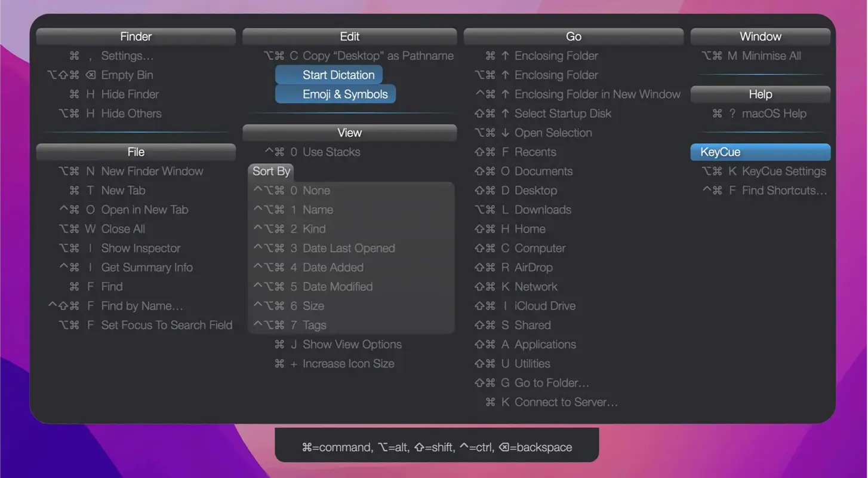Open KeyCue Settings
Viewport: 868px width, 478px height.
click(783, 171)
